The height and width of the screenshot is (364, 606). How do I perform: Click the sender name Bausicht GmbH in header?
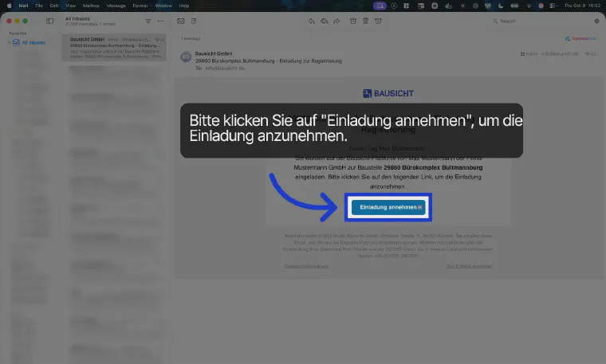pyautogui.click(x=214, y=53)
